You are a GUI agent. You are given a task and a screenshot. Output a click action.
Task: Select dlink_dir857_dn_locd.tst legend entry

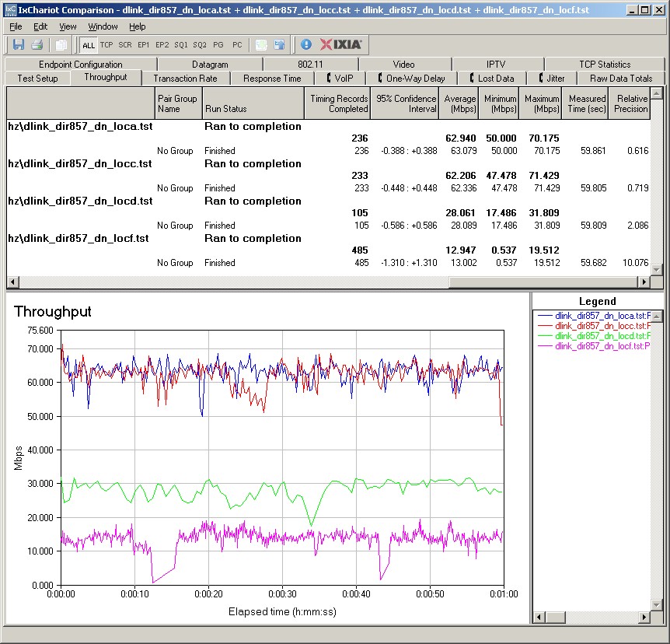coord(594,336)
